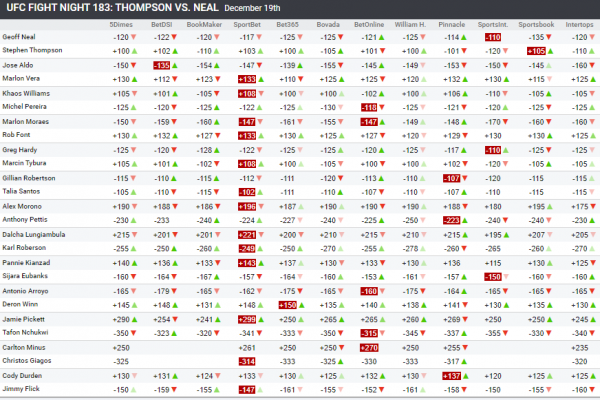The image size is (600, 400).
Task: Click Greg Hardy's highlighted -110 SportsInt. odds
Action: click(x=493, y=150)
